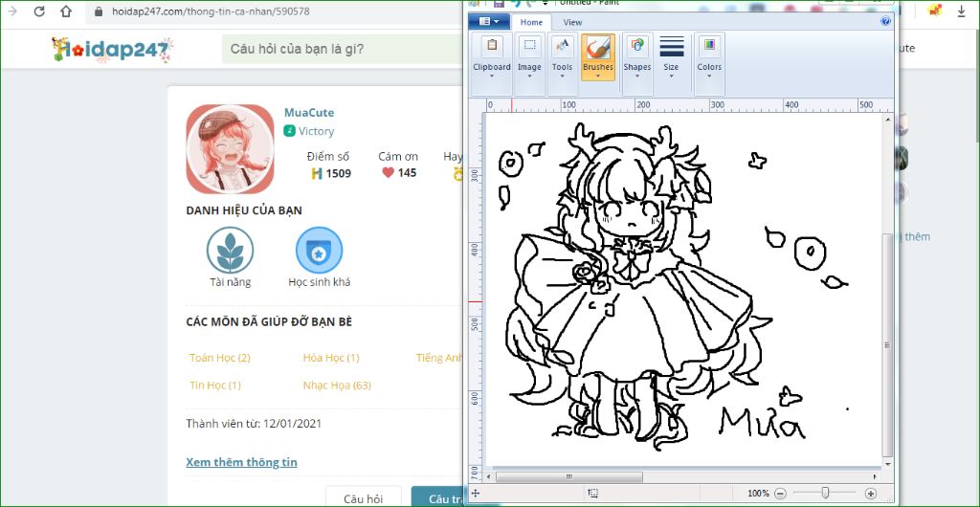980x507 pixels.
Task: Click the horizontal scrollbar thumb in Paint
Action: tap(568, 477)
